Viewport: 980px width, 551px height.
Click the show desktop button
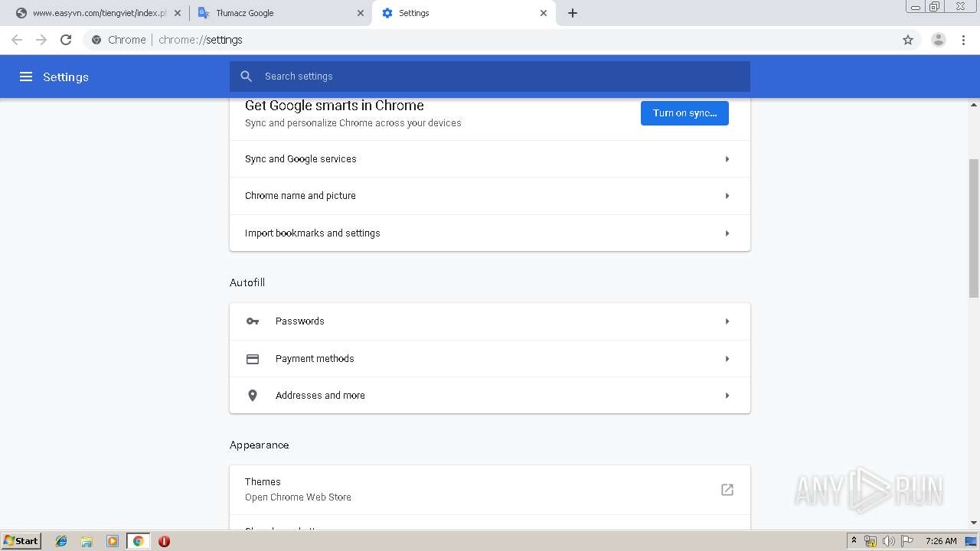(971, 541)
